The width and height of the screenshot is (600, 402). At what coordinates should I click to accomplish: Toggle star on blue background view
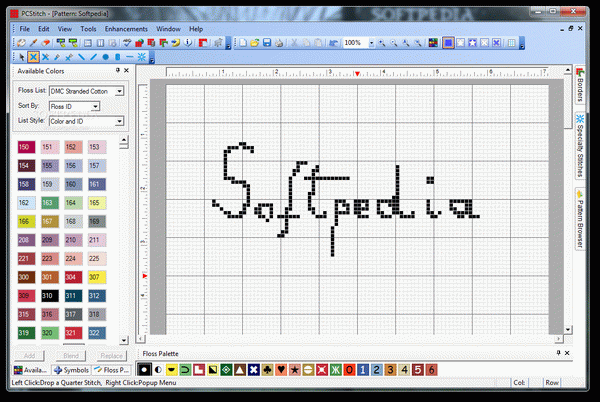(x=473, y=43)
